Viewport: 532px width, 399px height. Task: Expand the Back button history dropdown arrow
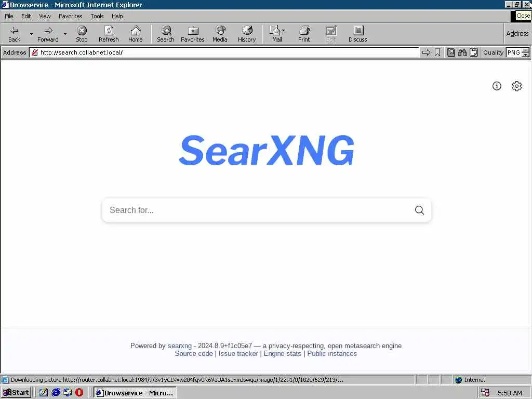click(x=31, y=34)
